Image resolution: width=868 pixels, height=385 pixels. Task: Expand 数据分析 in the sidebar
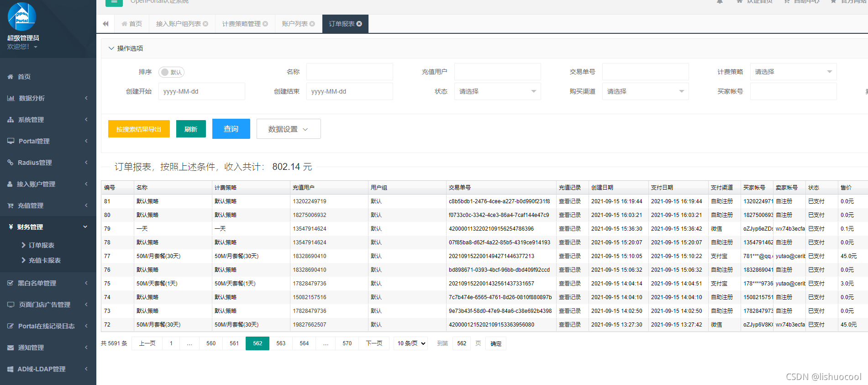(x=48, y=98)
